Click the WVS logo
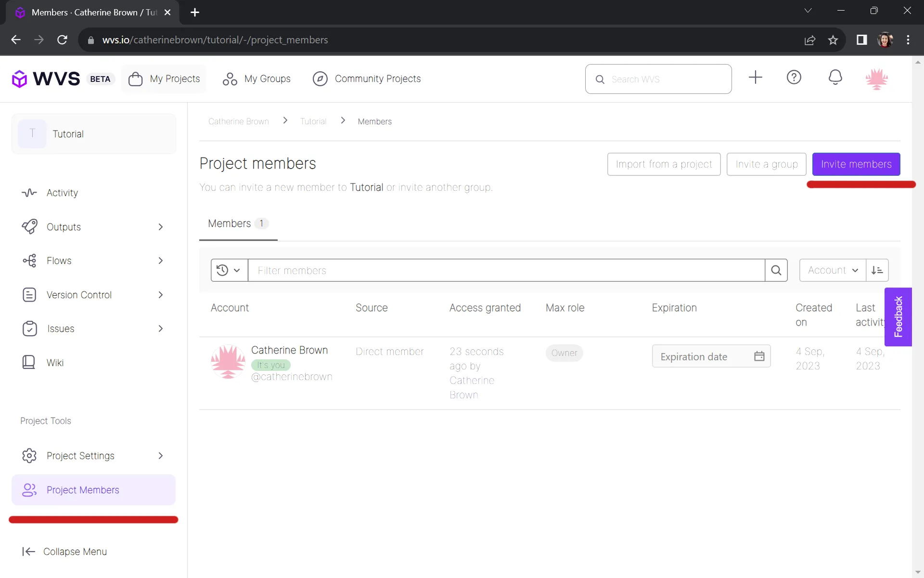The height and width of the screenshot is (578, 924). (x=46, y=79)
